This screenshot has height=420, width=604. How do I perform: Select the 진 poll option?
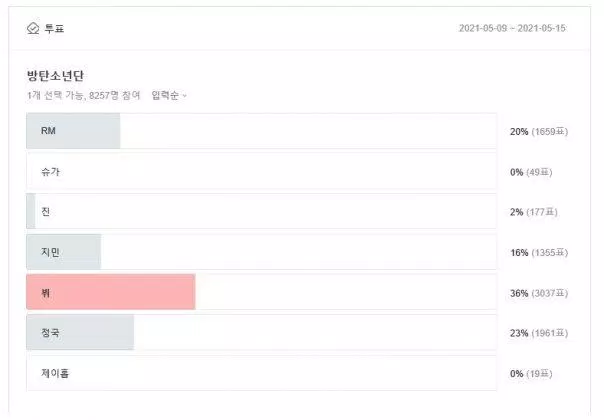pos(261,212)
